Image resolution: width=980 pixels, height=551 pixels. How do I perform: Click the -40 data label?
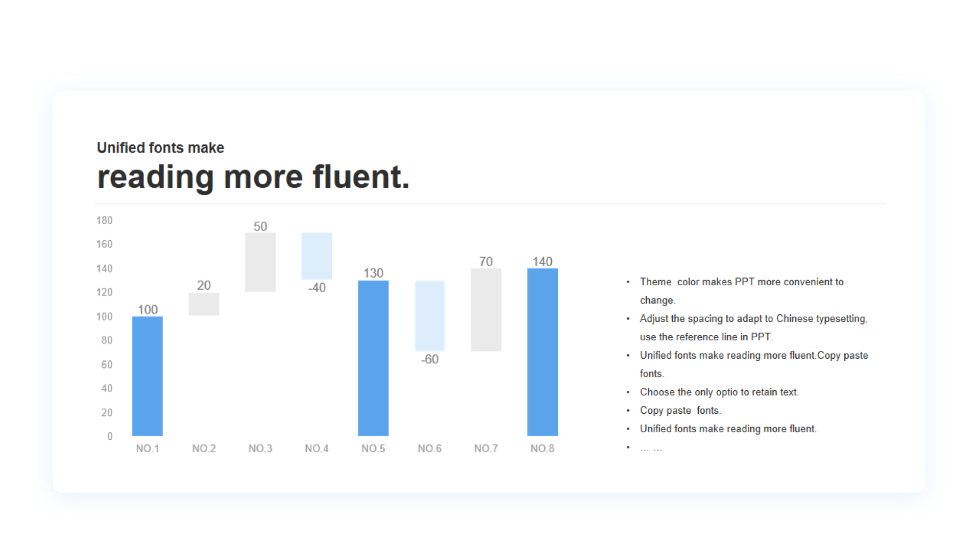316,288
